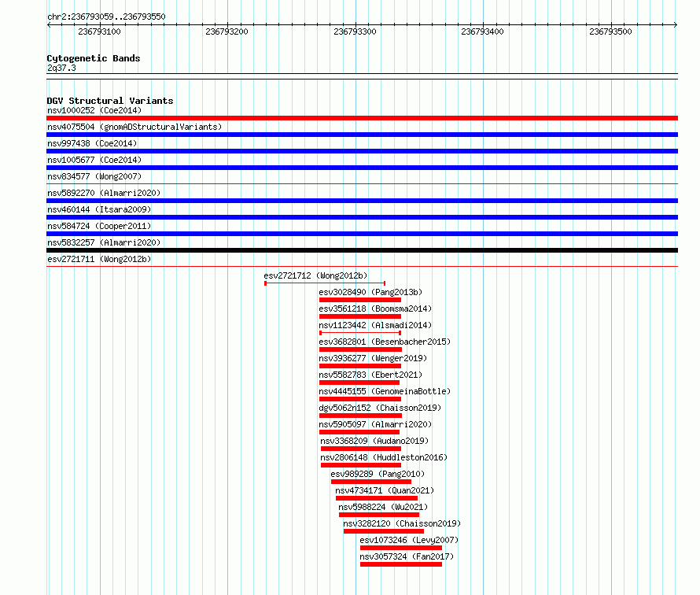The image size is (700, 595).
Task: Click the nsv5832257 (Almarri2020) label
Action: click(x=104, y=242)
